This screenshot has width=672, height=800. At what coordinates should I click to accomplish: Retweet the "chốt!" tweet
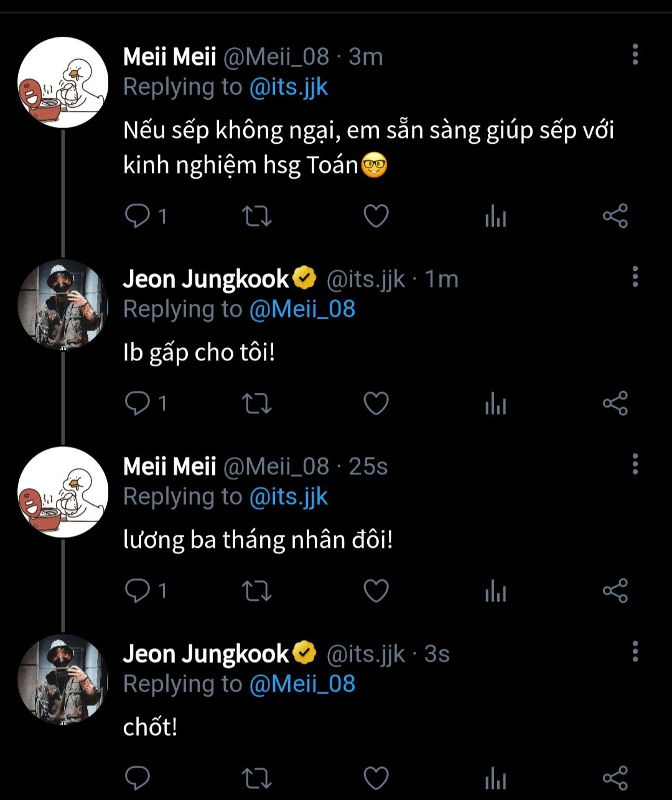(256, 778)
